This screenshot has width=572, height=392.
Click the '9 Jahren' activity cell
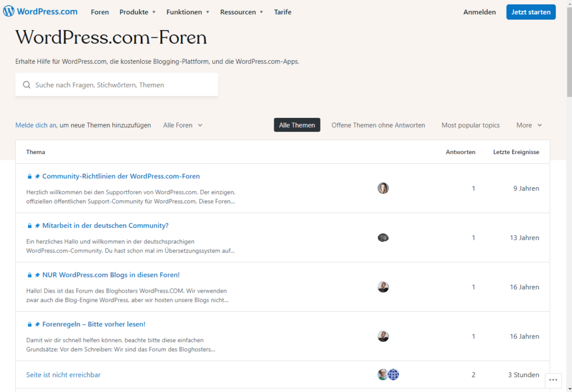(x=526, y=189)
